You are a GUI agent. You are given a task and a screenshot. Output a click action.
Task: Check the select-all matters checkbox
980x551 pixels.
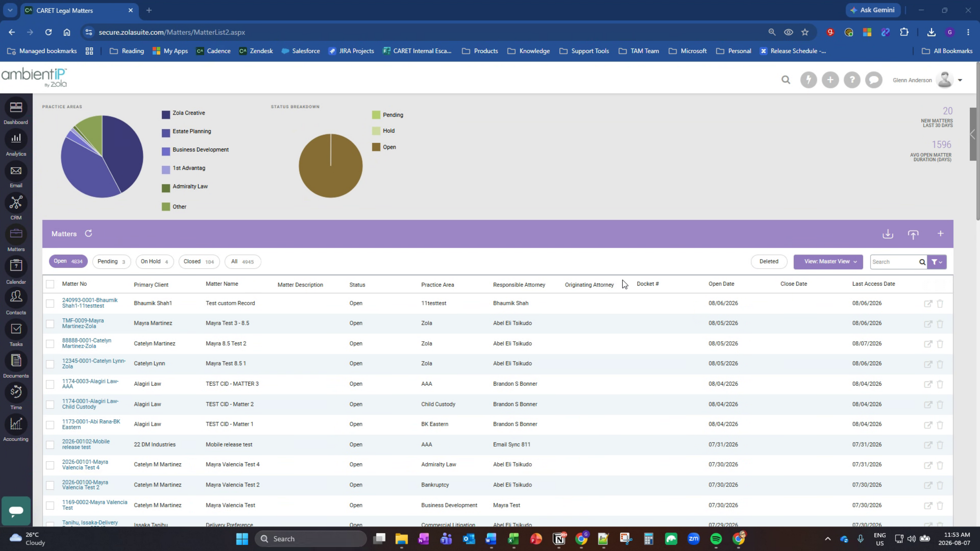click(50, 284)
